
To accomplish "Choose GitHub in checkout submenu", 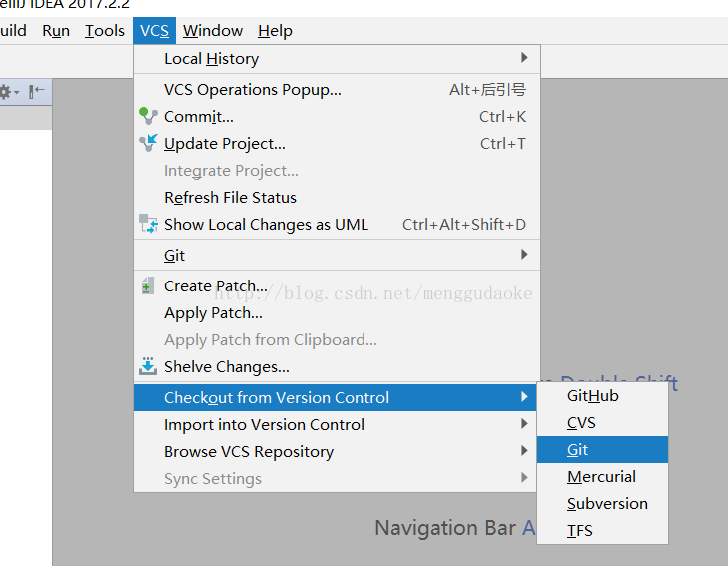I will click(x=602, y=395).
